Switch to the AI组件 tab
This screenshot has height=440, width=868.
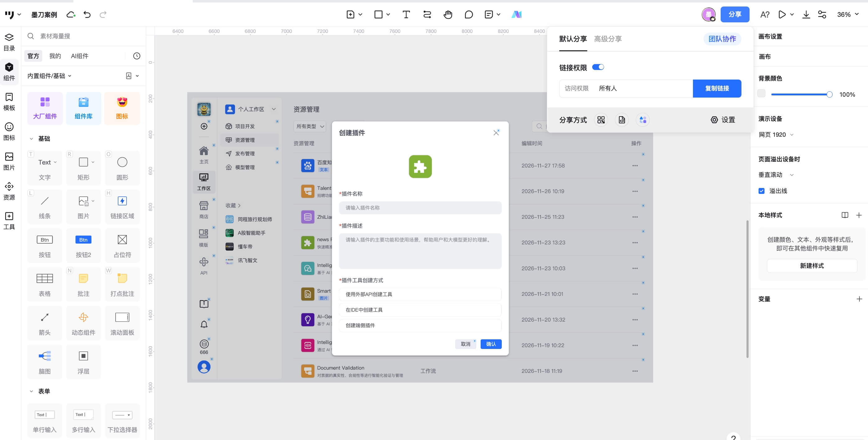coord(80,56)
